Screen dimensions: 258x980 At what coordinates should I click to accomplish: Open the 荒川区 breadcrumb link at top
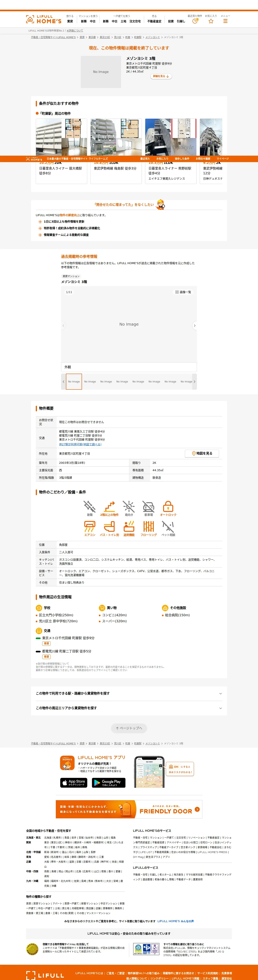click(118, 37)
